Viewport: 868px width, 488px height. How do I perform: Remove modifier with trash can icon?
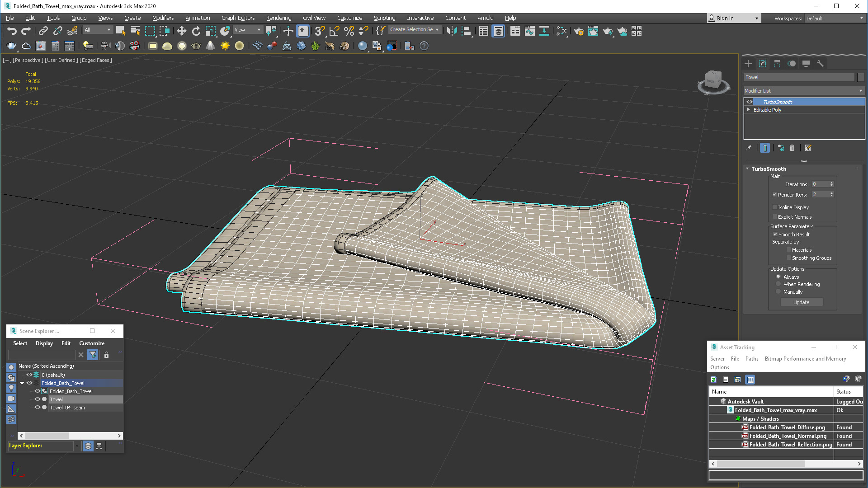tap(792, 148)
